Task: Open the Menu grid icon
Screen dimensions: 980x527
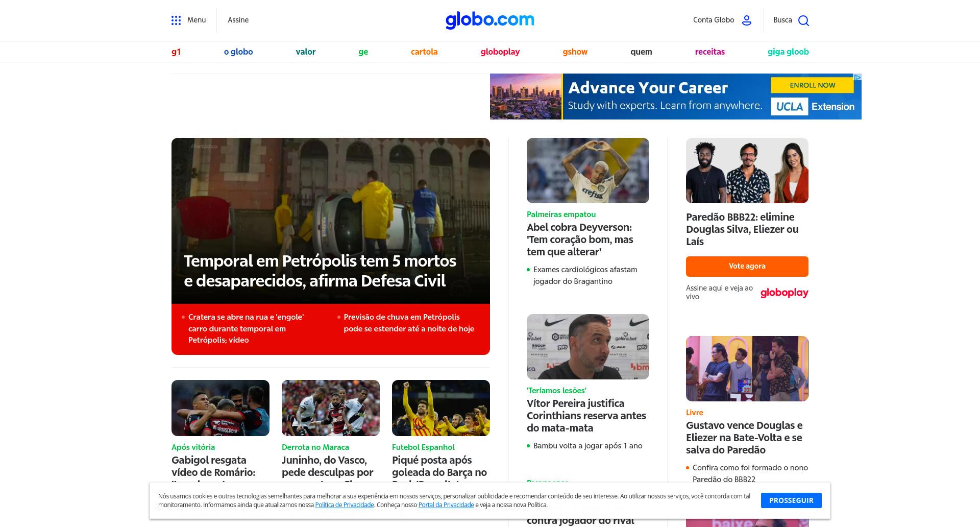Action: (176, 20)
